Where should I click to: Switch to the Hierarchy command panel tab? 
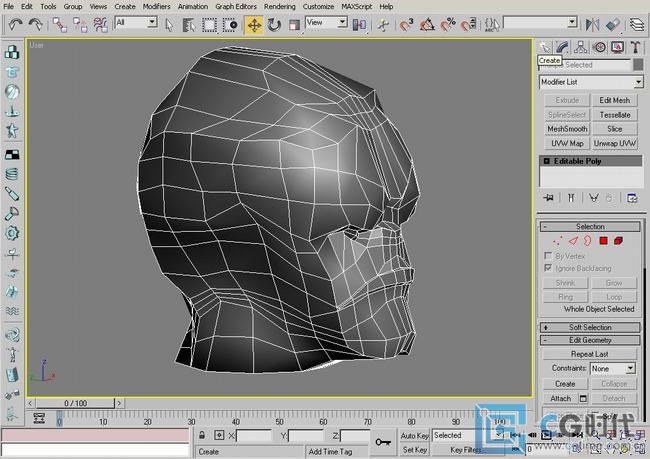(x=580, y=47)
